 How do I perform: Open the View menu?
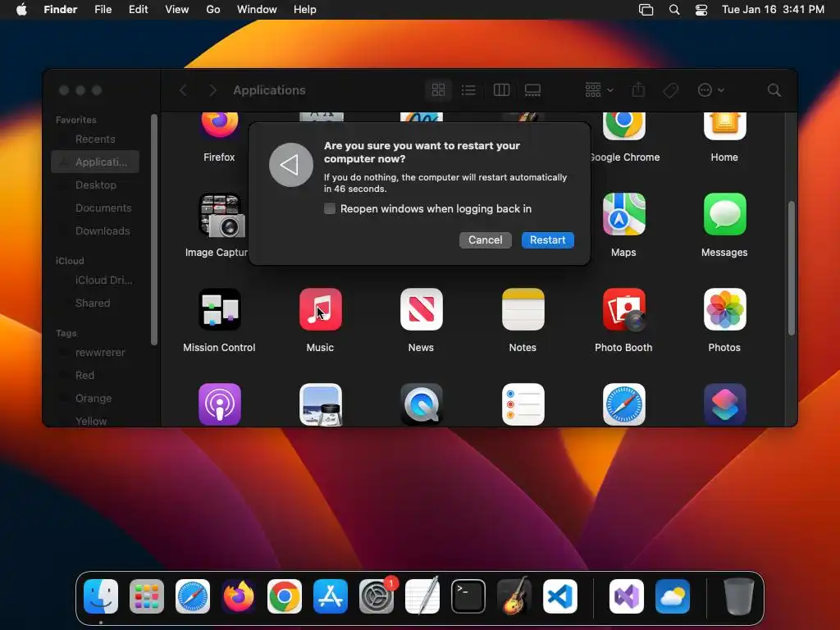[177, 10]
